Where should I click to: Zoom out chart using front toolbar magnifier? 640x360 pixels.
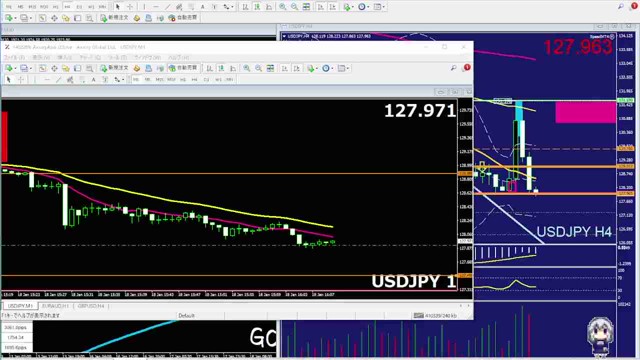tap(258, 68)
